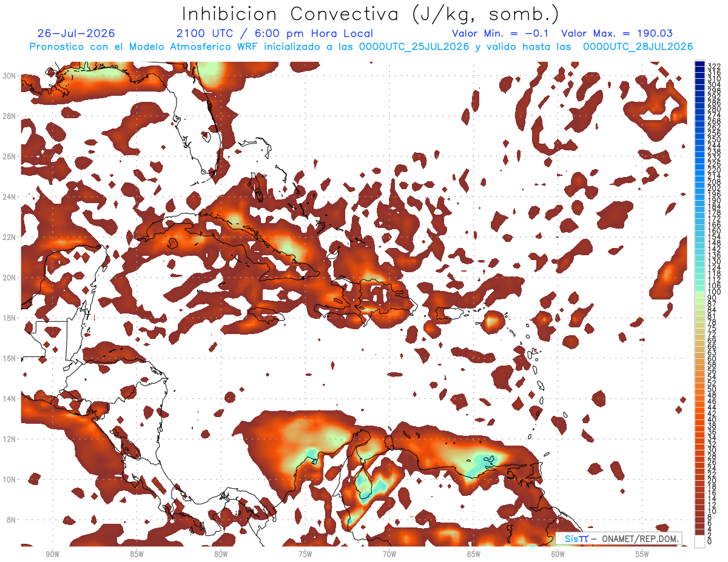Click the darkest blue swatch atop the color bar
This screenshot has height=562, width=728.
pyautogui.click(x=700, y=64)
